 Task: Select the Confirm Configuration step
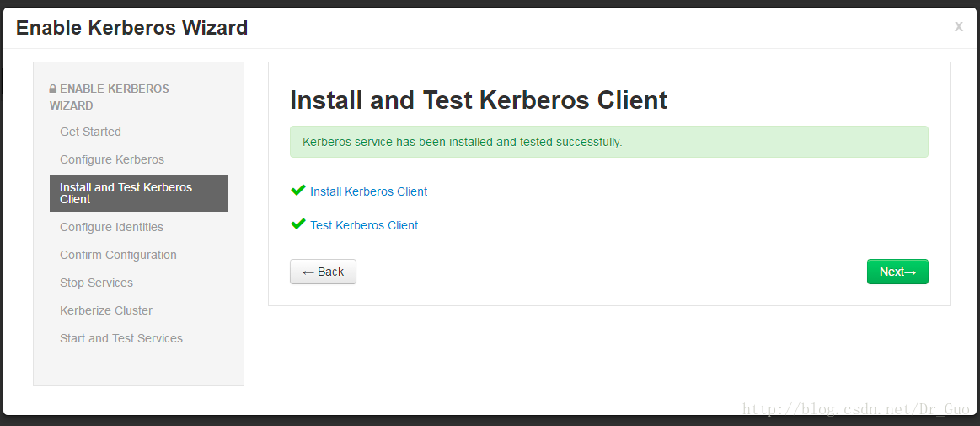pyautogui.click(x=118, y=255)
